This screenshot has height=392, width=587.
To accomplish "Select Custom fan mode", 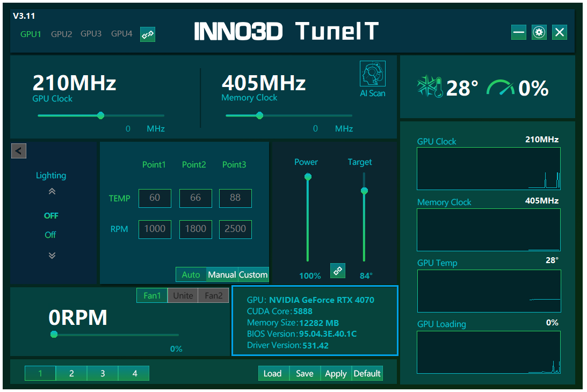I will pos(253,274).
